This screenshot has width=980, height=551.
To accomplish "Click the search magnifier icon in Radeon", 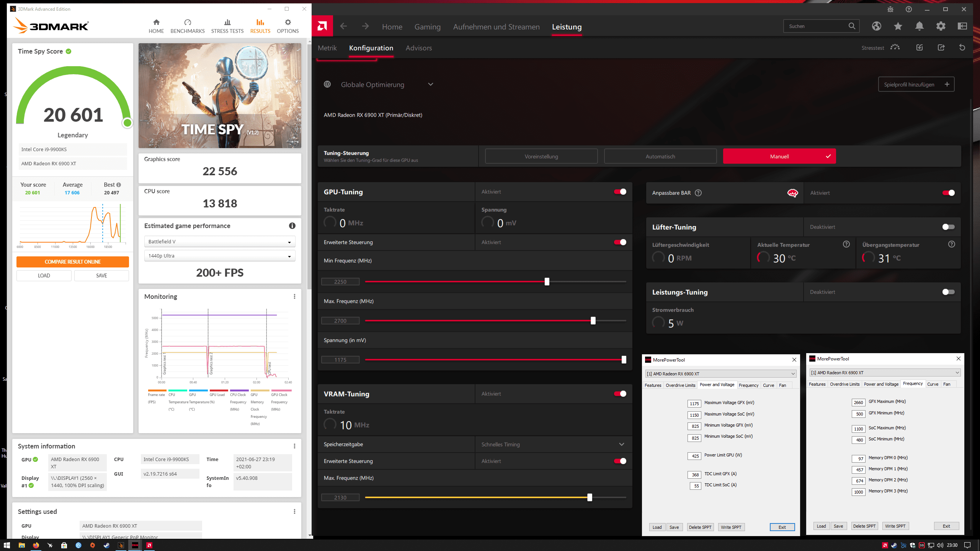I will pos(852,26).
